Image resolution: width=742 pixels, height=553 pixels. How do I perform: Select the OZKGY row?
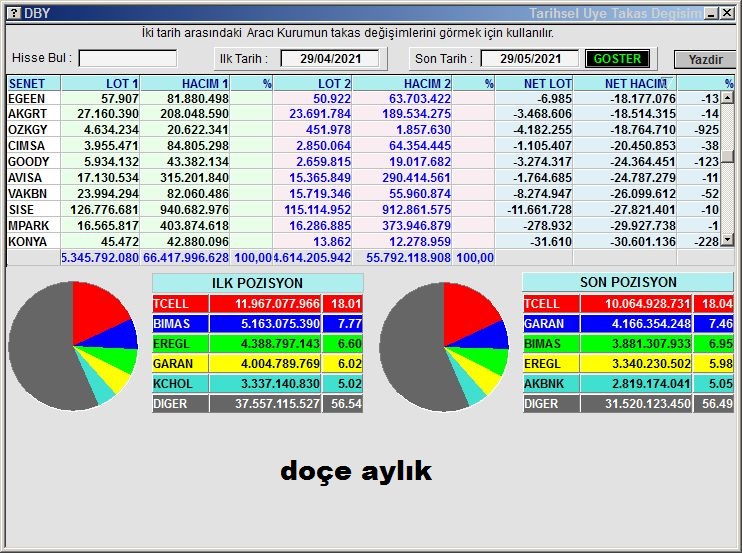pyautogui.click(x=363, y=130)
